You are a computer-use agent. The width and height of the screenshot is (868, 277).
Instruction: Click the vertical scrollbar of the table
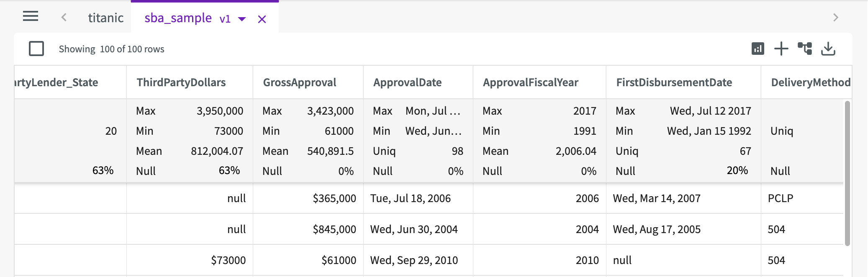(847, 173)
